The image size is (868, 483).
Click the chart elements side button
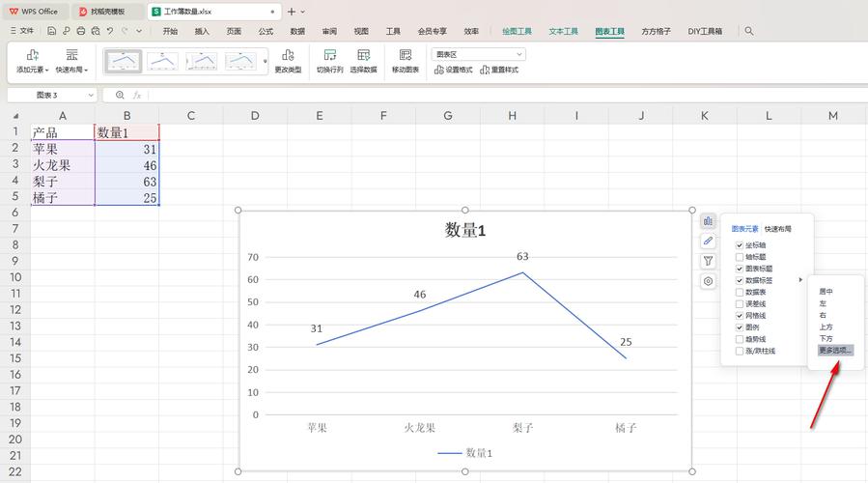click(708, 221)
